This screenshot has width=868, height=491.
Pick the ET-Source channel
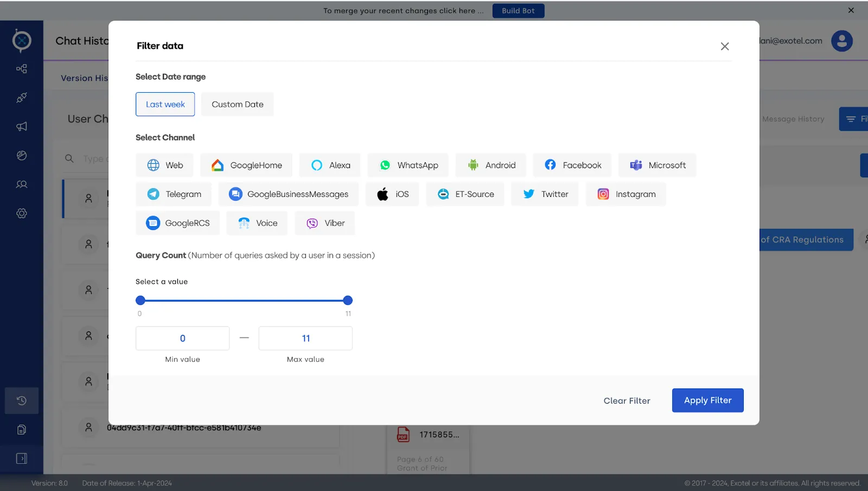465,194
